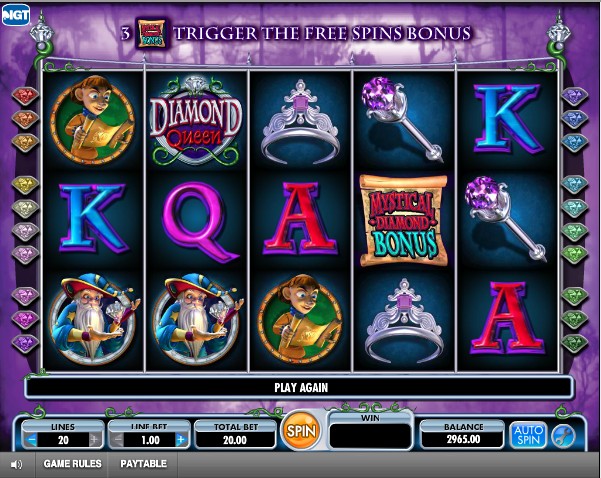Open the GAME RULES tab
The width and height of the screenshot is (601, 478).
[x=72, y=464]
